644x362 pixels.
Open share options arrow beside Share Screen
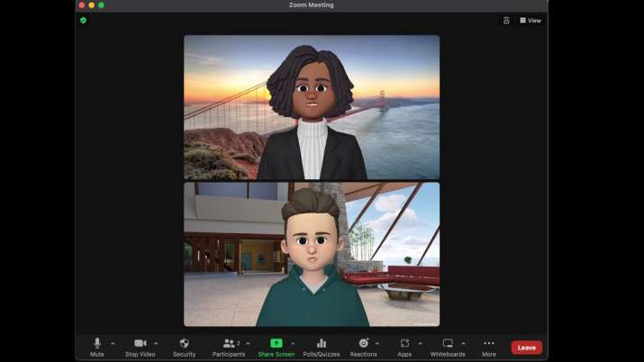point(293,343)
